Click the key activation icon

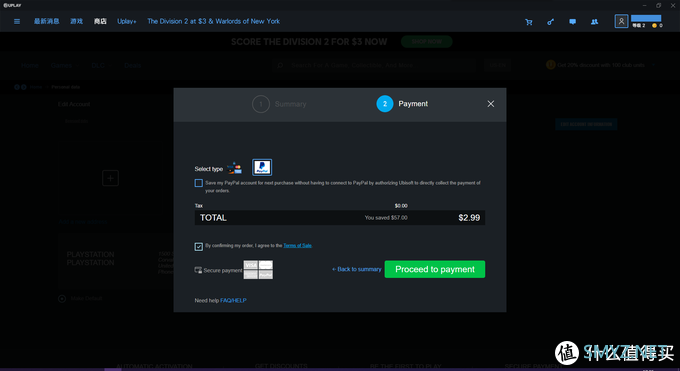click(x=550, y=22)
